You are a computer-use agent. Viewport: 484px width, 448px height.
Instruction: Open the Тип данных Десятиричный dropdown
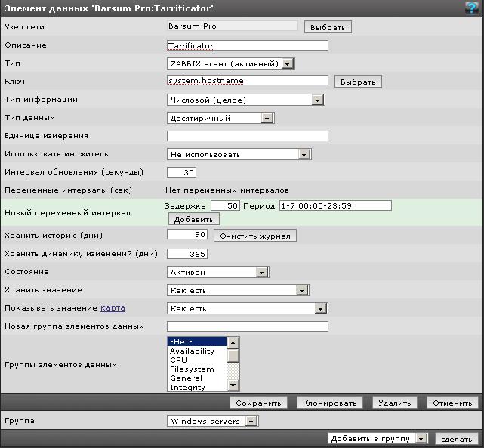point(220,118)
